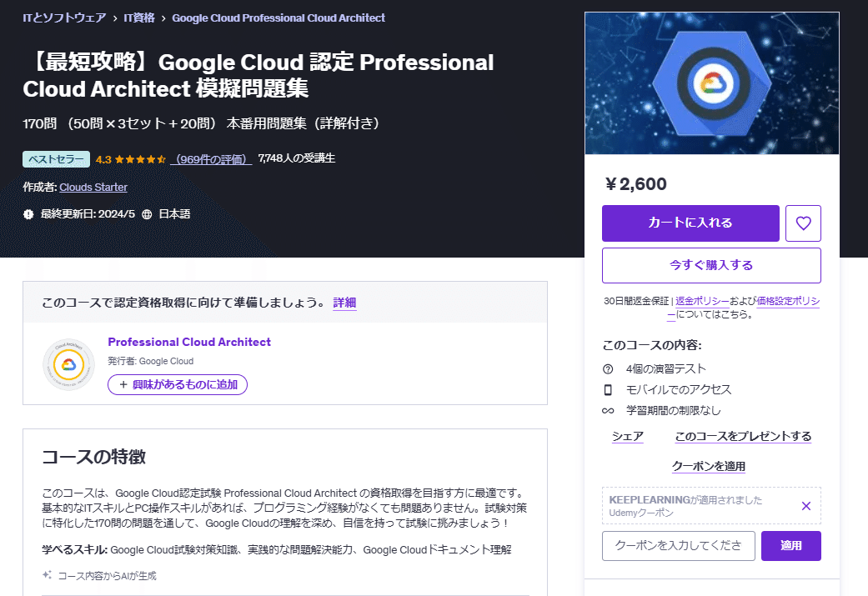Image resolution: width=868 pixels, height=596 pixels.
Task: Open the ITとソフトウェア breadcrumb link
Action: pos(64,18)
